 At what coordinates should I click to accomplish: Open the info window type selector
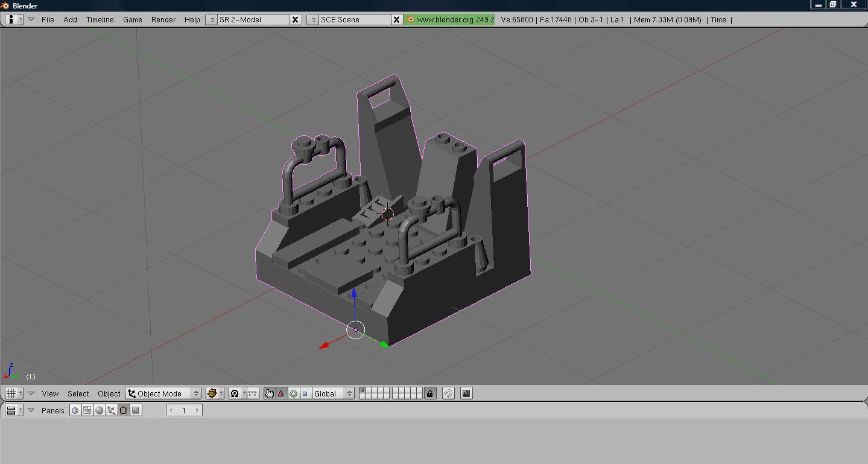[x=14, y=19]
